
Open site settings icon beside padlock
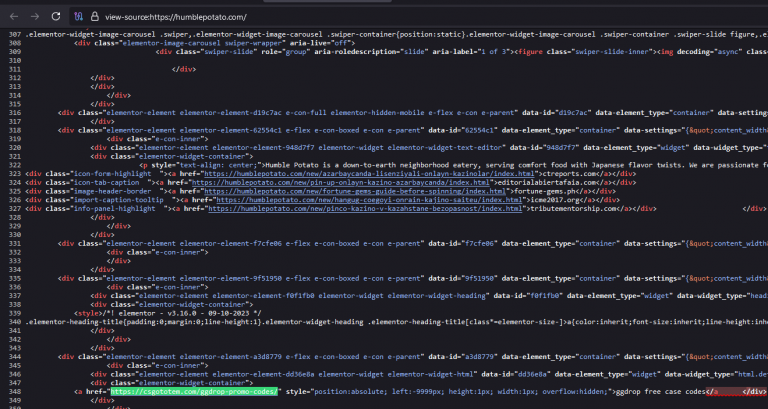pyautogui.click(x=79, y=17)
